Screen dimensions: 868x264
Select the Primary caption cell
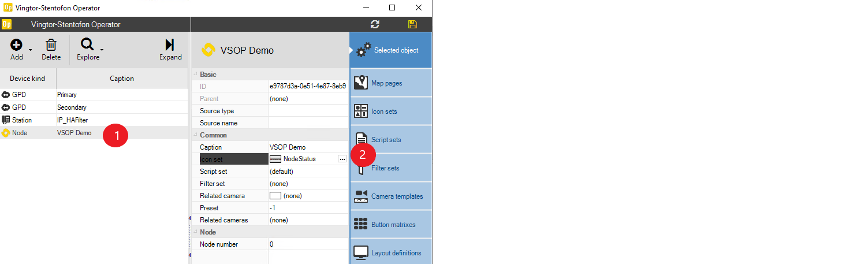click(x=122, y=95)
